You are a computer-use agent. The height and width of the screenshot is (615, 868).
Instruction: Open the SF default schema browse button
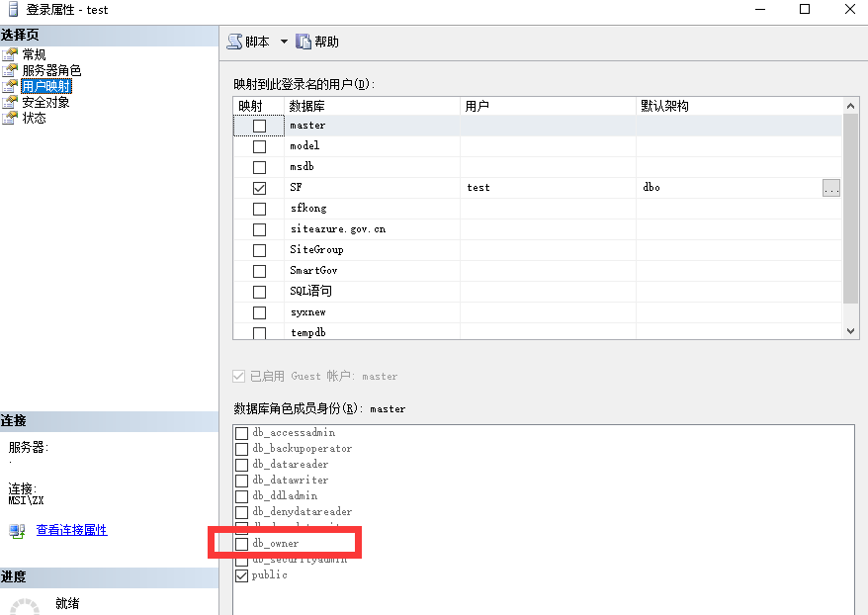pos(831,188)
